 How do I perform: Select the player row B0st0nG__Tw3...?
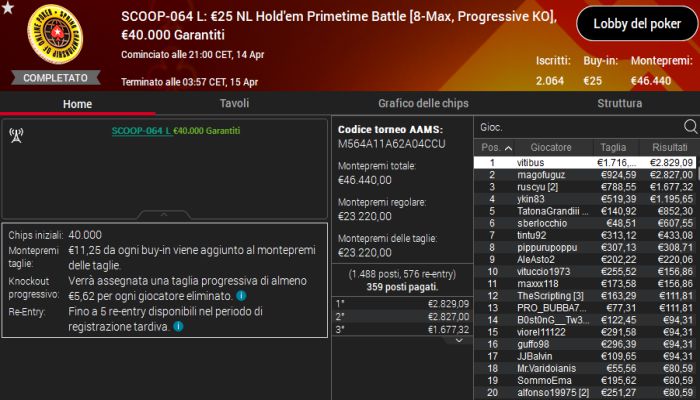pos(585,320)
